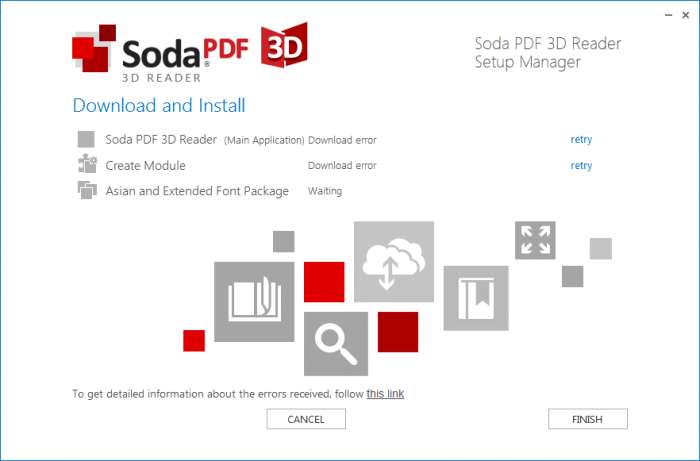
Task: Click the 'Download and Install' heading
Action: [x=159, y=105]
